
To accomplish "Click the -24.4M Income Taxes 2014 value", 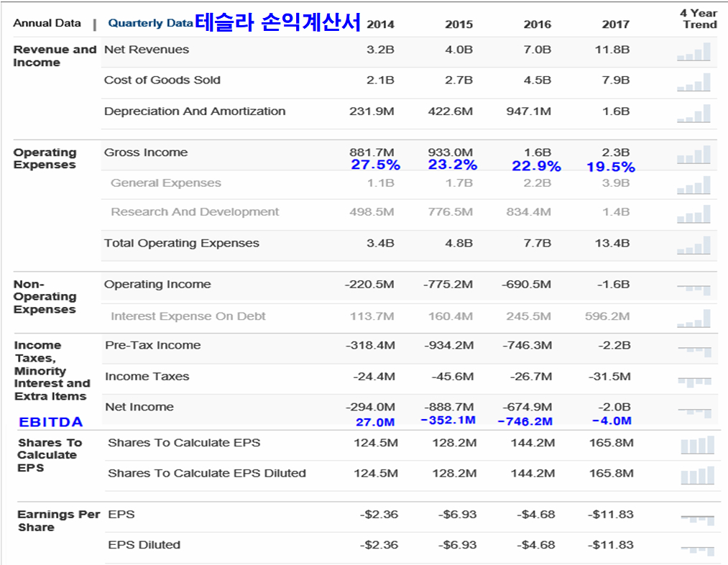I will [374, 377].
